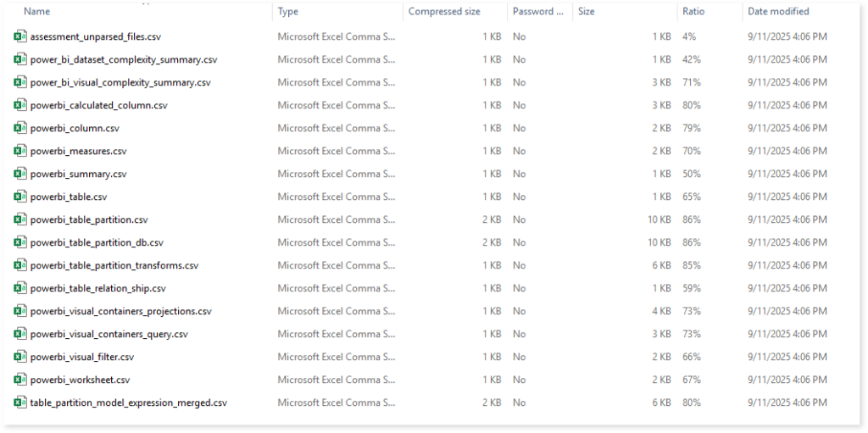The image size is (868, 433).
Task: Click the Excel icon for powerbi_summary.csv
Action: pyautogui.click(x=20, y=174)
